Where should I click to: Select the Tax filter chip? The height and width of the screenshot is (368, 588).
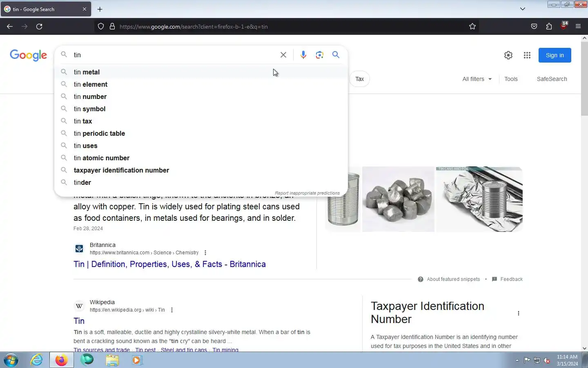(359, 79)
